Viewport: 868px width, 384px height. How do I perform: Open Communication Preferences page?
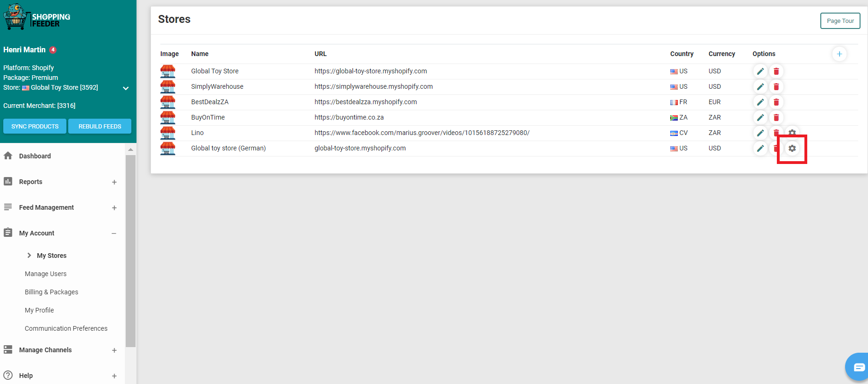(66, 328)
